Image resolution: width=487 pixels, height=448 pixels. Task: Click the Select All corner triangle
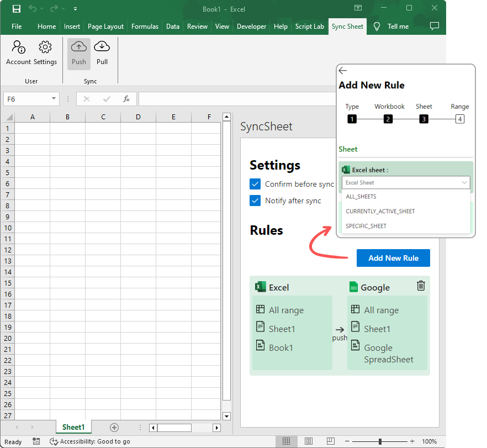[x=9, y=117]
